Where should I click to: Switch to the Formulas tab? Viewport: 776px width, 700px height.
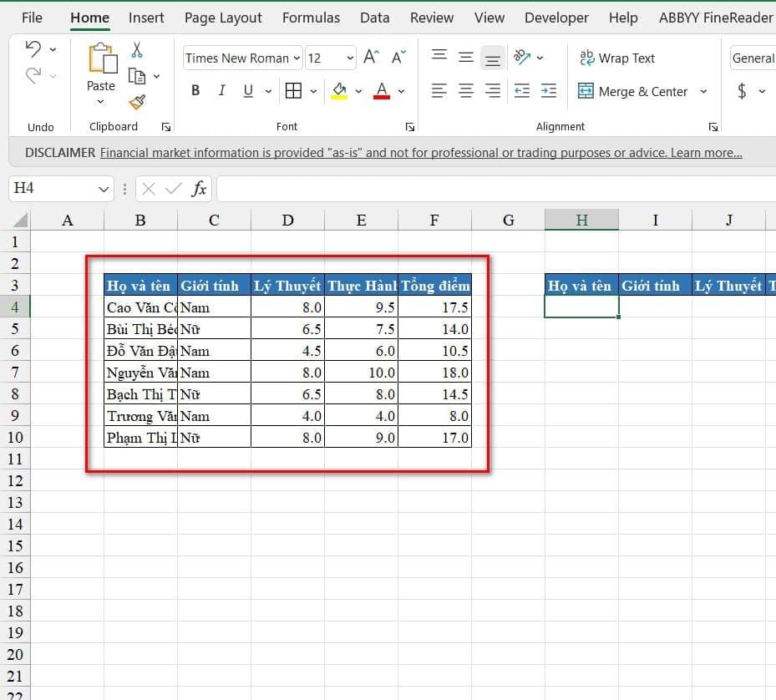pos(311,18)
